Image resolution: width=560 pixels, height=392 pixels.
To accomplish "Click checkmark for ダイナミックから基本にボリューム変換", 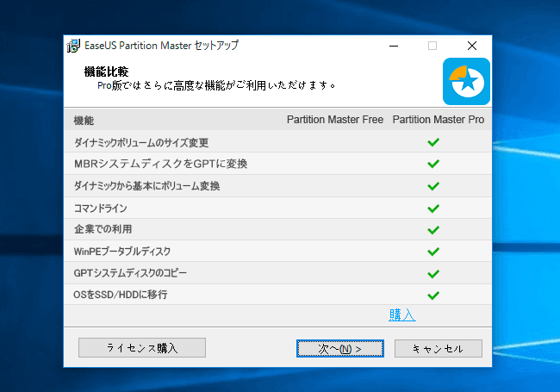I will [x=433, y=186].
